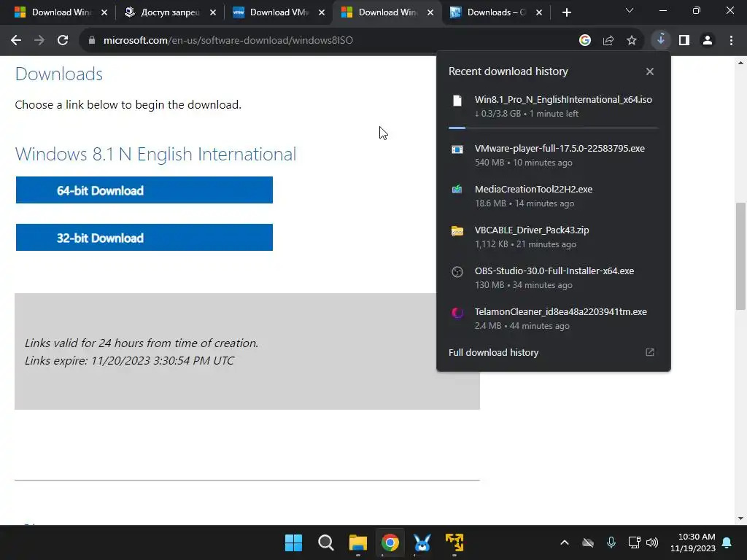Click the scrollbar down arrow
This screenshot has width=747, height=560.
[740, 518]
